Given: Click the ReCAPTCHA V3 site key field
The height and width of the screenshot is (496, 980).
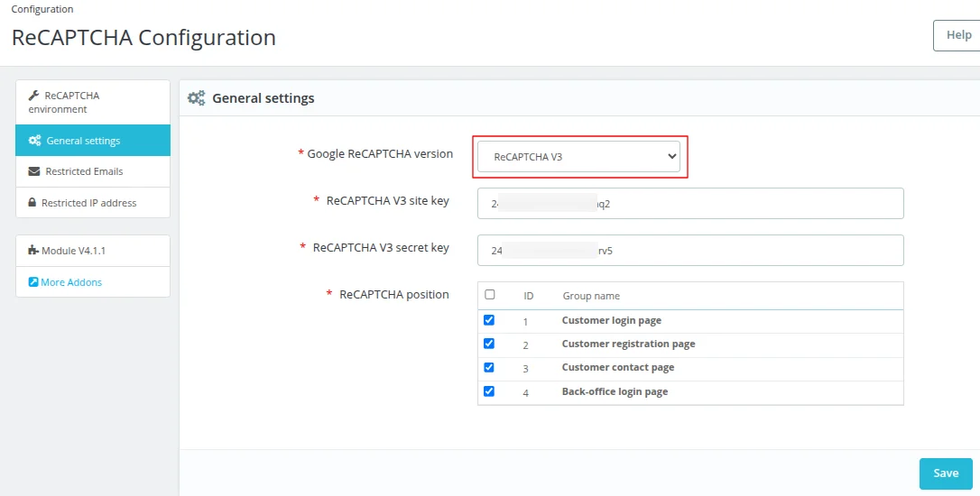Looking at the screenshot, I should click(690, 203).
